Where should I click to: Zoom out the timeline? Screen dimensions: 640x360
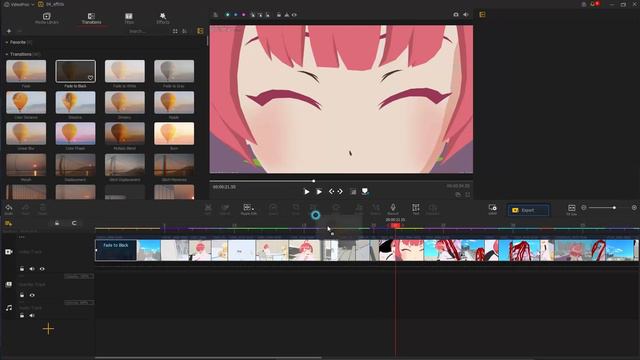click(x=584, y=208)
